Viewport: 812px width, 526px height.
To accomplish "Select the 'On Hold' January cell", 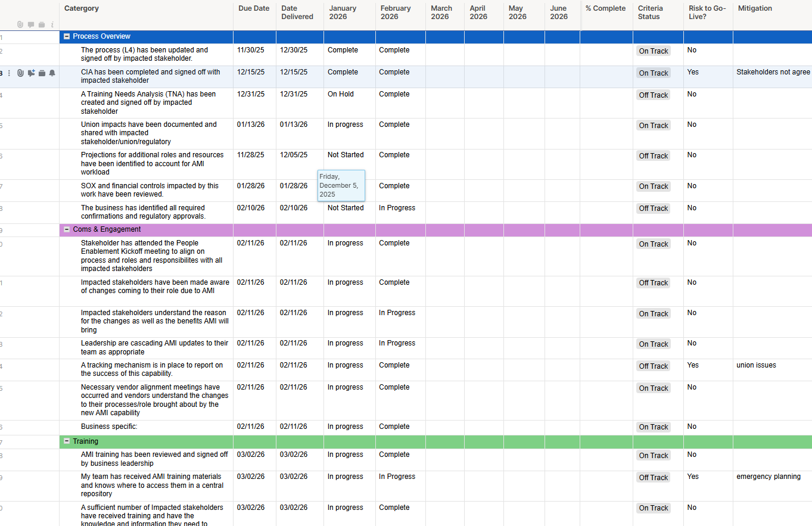I will coord(350,103).
